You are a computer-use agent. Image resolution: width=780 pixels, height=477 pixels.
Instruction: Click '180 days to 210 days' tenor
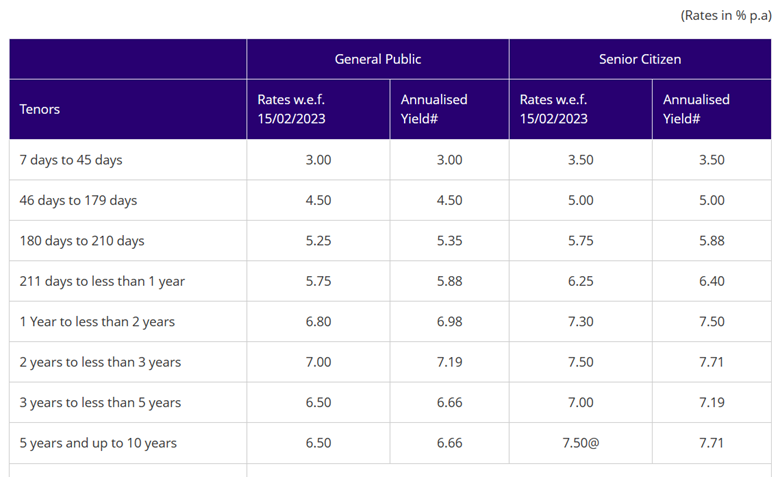tap(82, 241)
